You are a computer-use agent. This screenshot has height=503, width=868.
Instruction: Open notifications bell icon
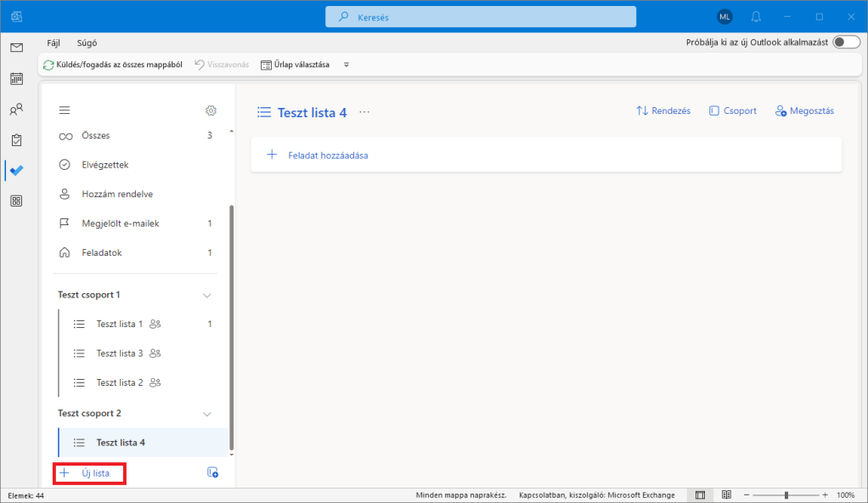tap(756, 17)
